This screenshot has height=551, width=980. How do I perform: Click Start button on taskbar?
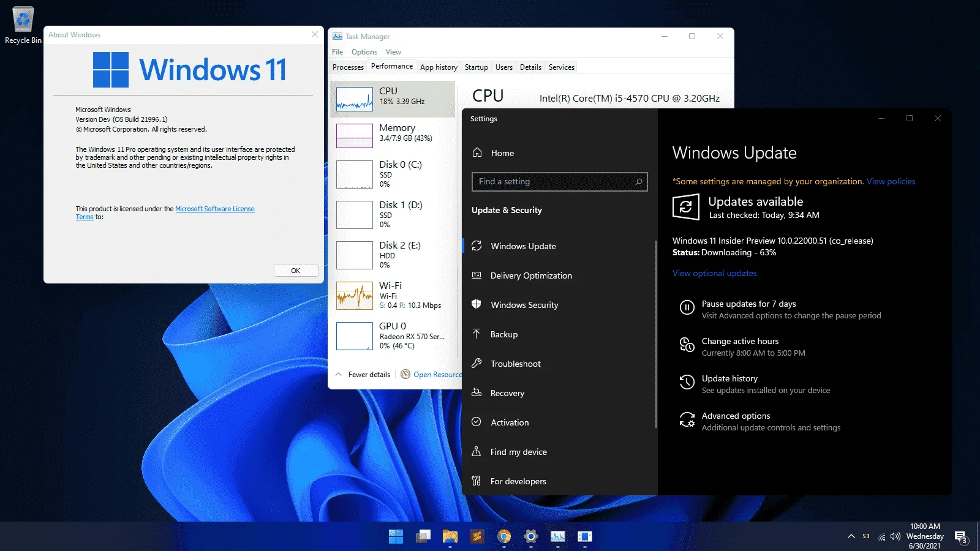tap(396, 537)
